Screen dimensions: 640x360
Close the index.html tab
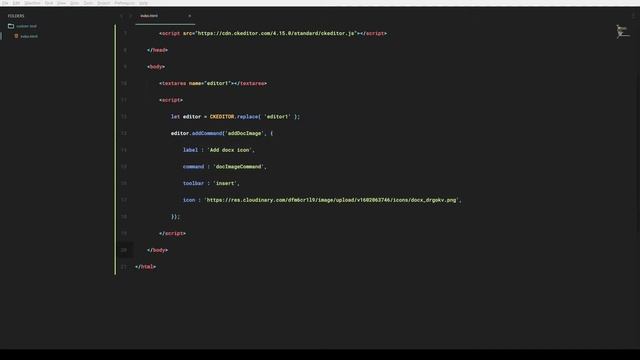click(189, 16)
